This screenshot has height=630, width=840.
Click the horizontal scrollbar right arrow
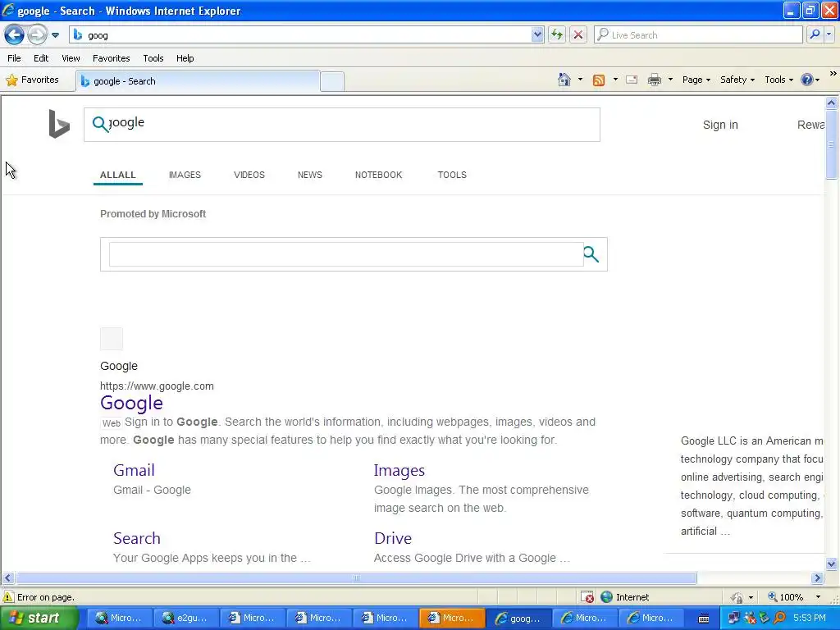[x=817, y=578]
